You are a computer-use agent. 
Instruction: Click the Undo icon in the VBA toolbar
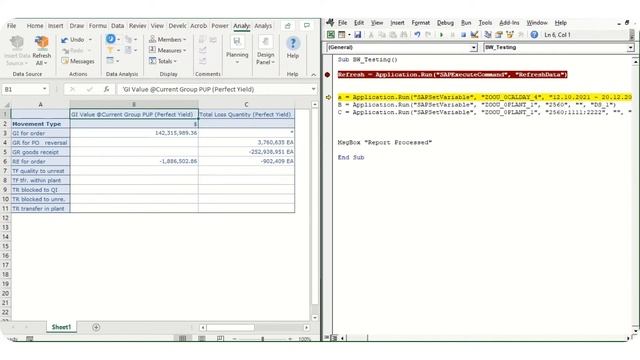(x=417, y=35)
